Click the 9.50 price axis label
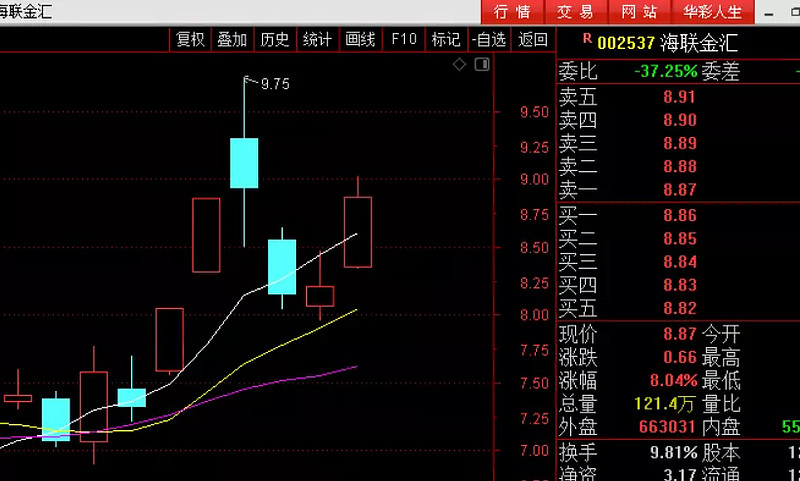800x481 pixels. click(534, 112)
